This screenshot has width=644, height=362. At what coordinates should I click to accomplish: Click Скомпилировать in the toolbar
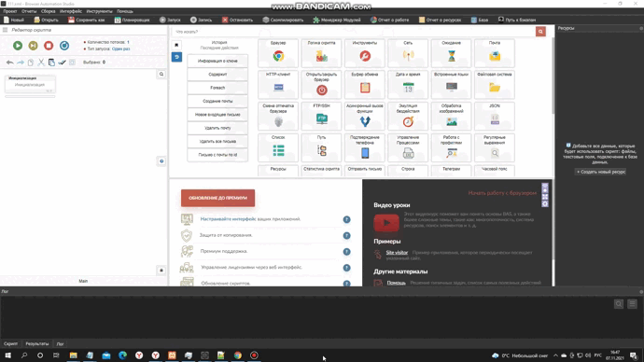pyautogui.click(x=283, y=20)
